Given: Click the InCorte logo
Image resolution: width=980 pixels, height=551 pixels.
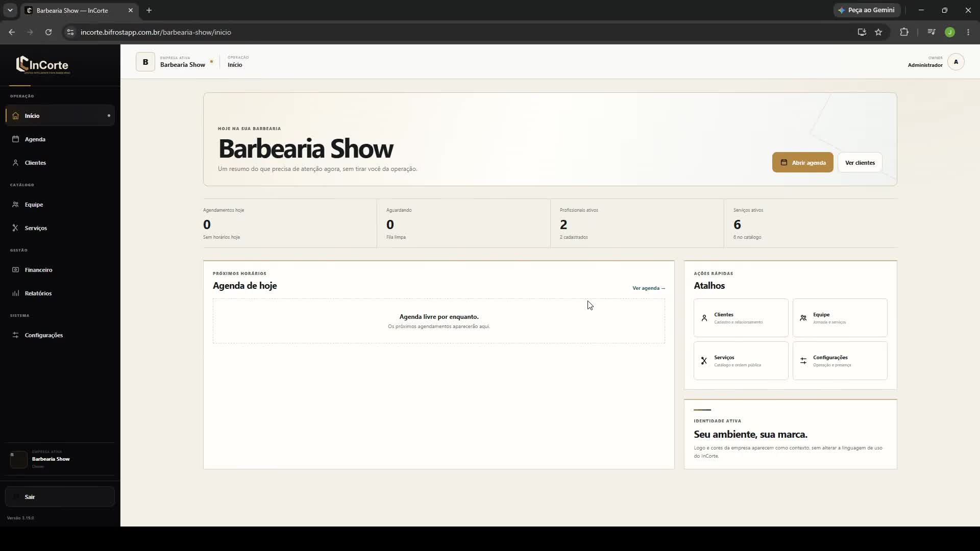Looking at the screenshot, I should coord(43,65).
